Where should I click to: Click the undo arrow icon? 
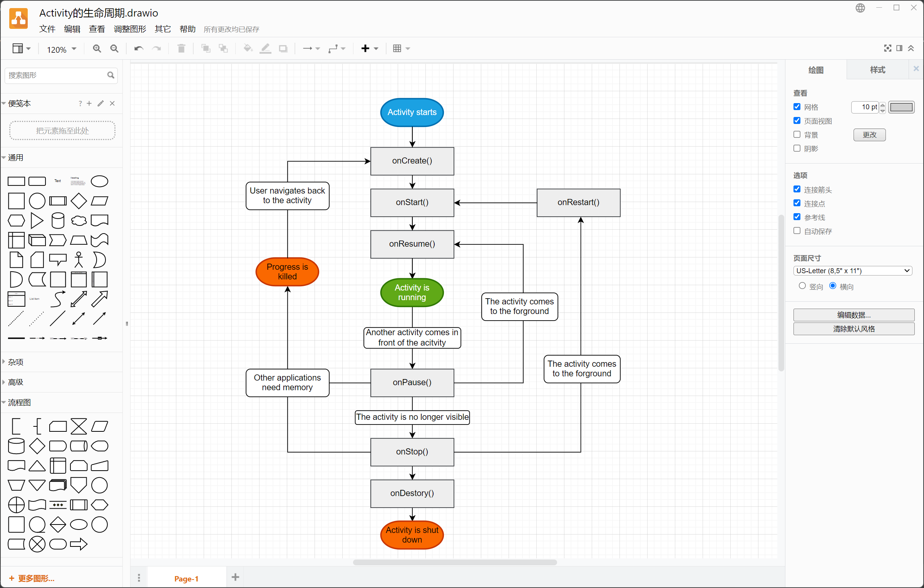coord(139,48)
